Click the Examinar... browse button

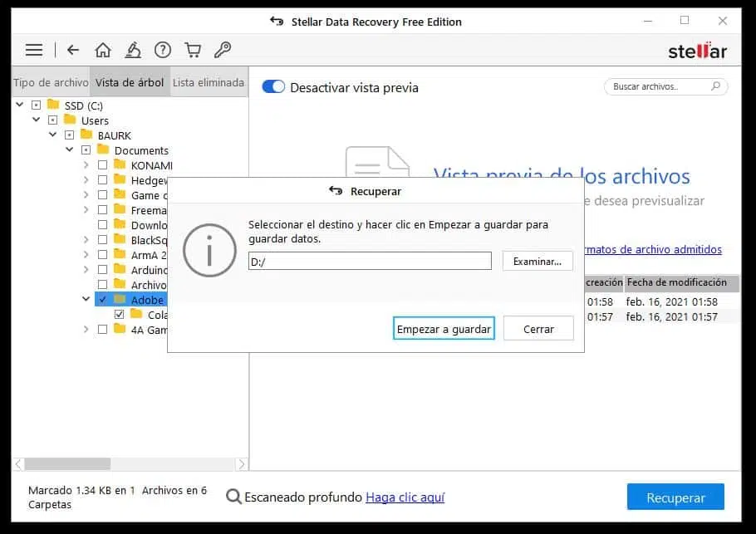(538, 262)
